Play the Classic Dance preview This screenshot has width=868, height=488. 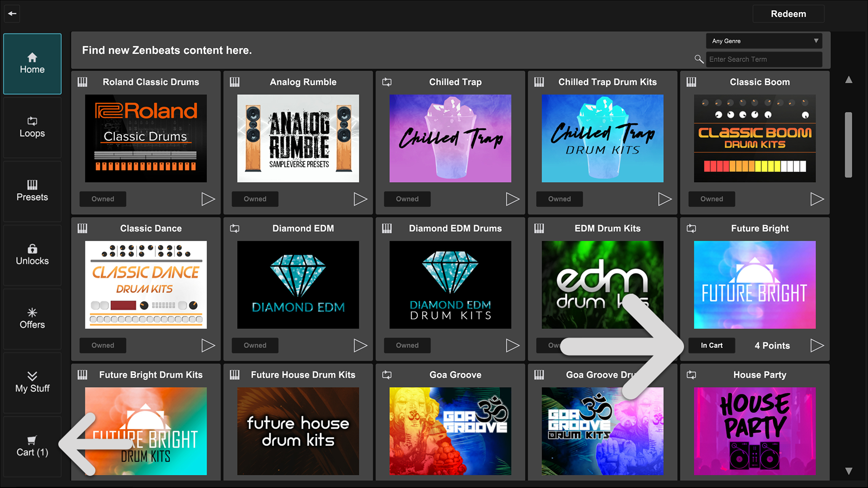208,345
